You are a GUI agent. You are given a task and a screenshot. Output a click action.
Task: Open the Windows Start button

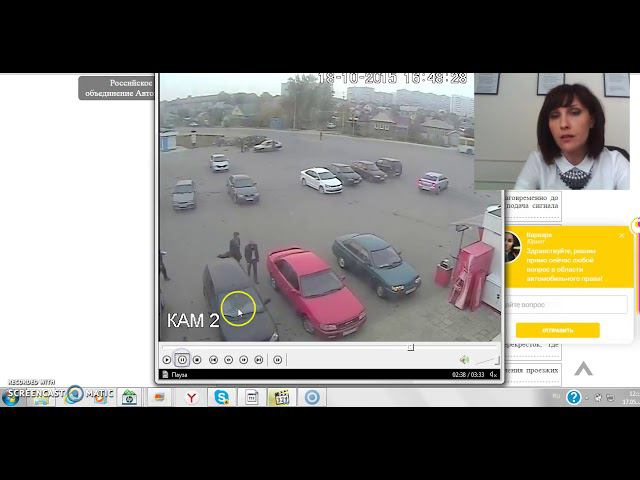tap(10, 397)
